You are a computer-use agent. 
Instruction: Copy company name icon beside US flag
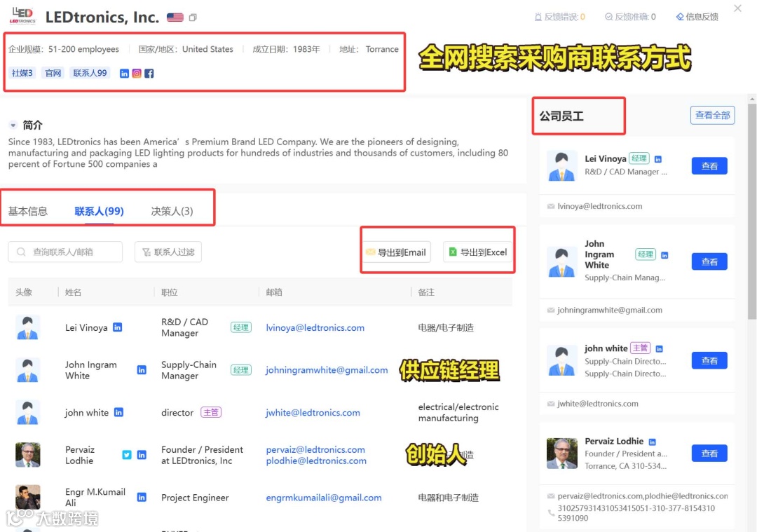[x=193, y=18]
